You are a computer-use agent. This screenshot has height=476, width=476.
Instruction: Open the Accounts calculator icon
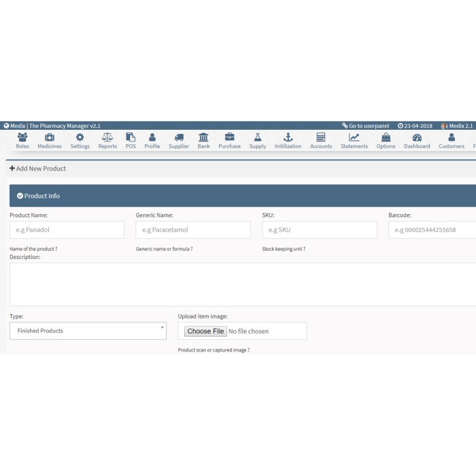click(x=321, y=137)
